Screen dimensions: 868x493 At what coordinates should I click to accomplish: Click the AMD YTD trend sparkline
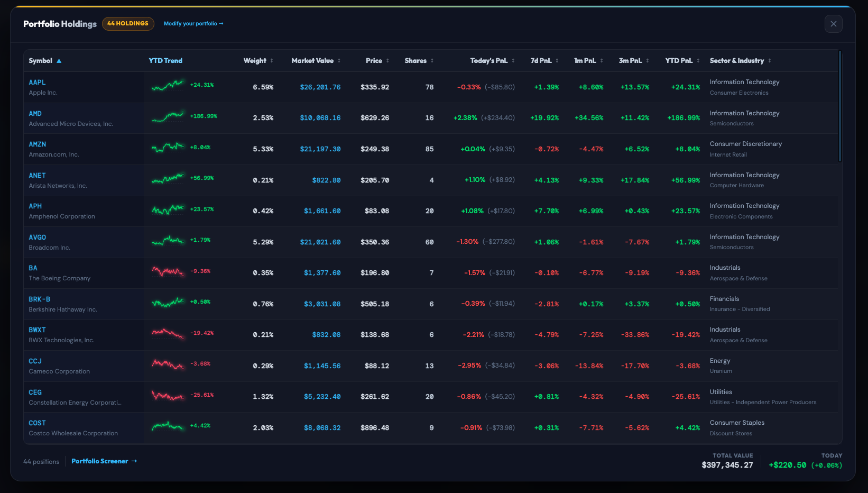tap(168, 116)
